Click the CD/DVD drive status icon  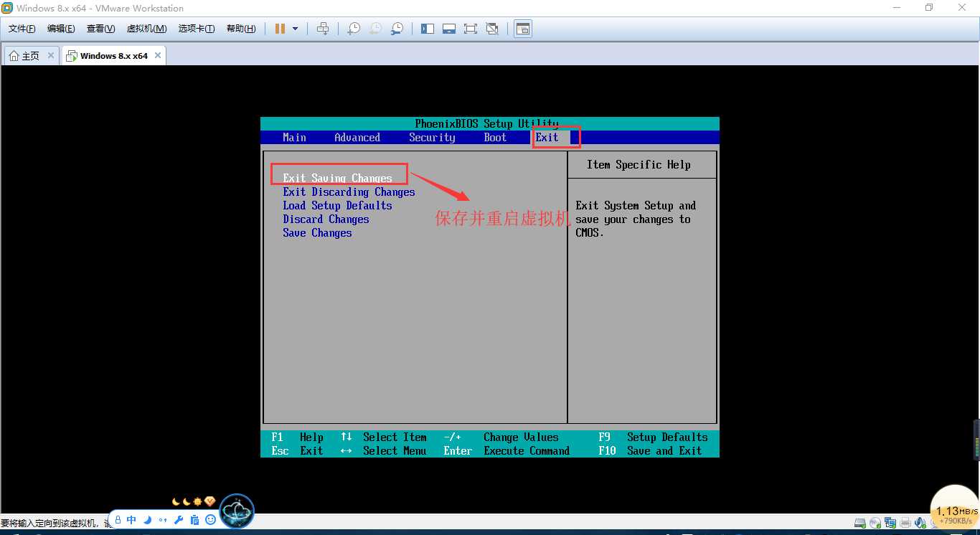pyautogui.click(x=875, y=522)
